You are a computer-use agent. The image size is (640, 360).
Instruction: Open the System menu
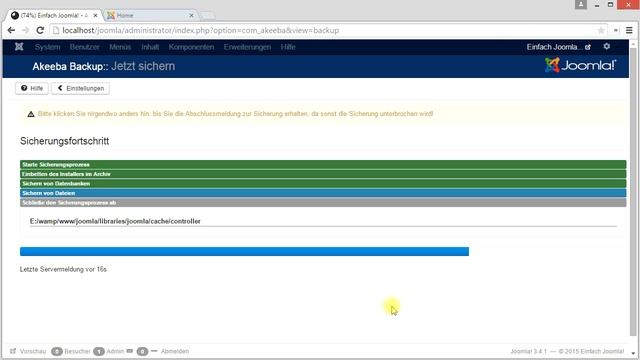click(47, 47)
